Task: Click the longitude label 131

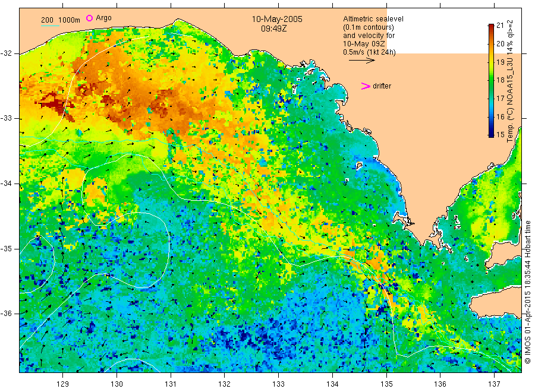Action: (x=171, y=384)
